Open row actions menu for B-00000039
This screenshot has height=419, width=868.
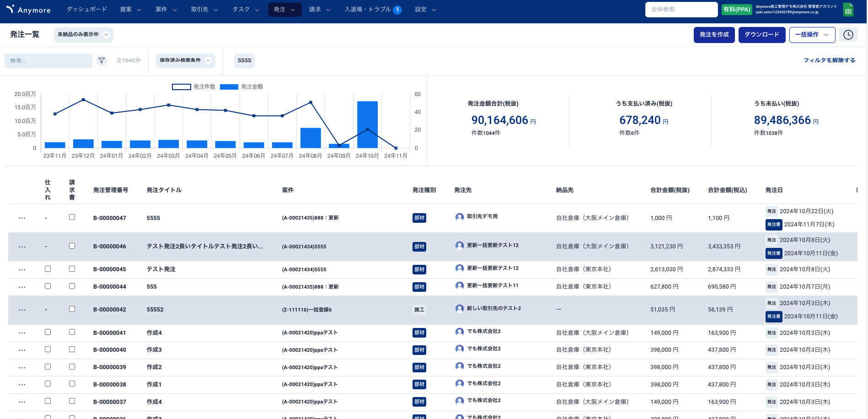pyautogui.click(x=22, y=368)
